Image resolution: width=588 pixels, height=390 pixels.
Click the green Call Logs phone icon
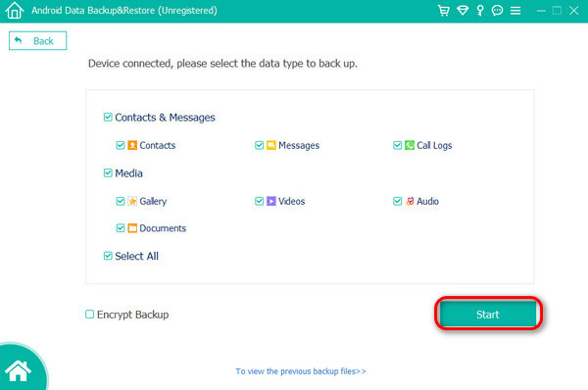coord(410,145)
